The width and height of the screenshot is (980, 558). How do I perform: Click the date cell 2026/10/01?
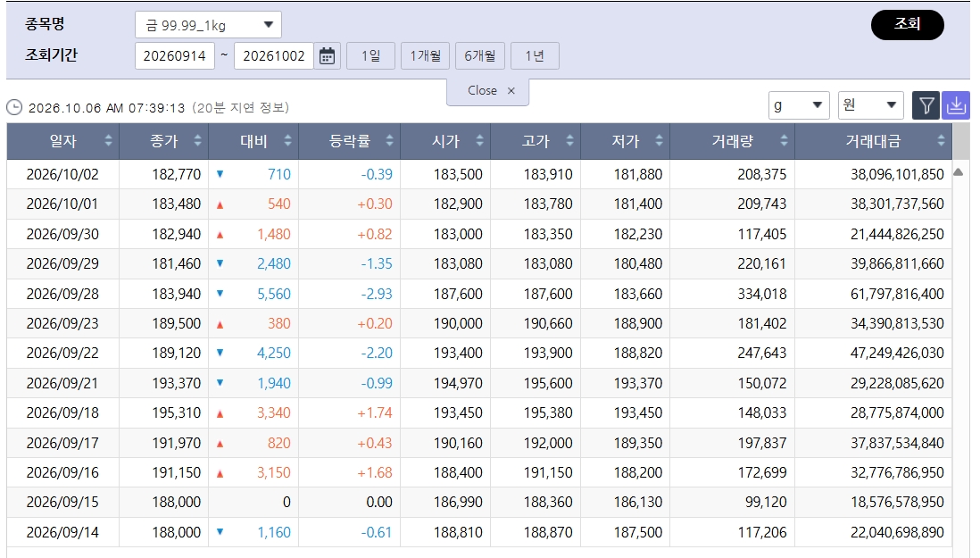point(62,204)
